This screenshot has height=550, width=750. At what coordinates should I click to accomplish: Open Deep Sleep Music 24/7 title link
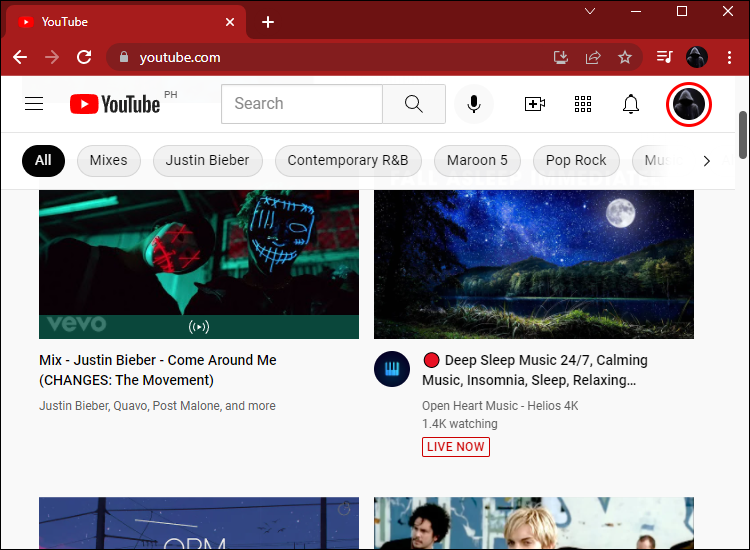tap(535, 370)
